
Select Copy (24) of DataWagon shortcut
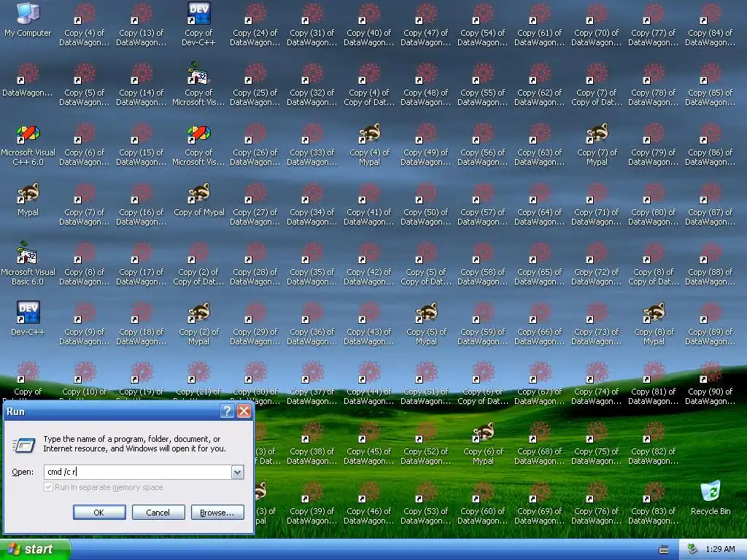pyautogui.click(x=255, y=25)
